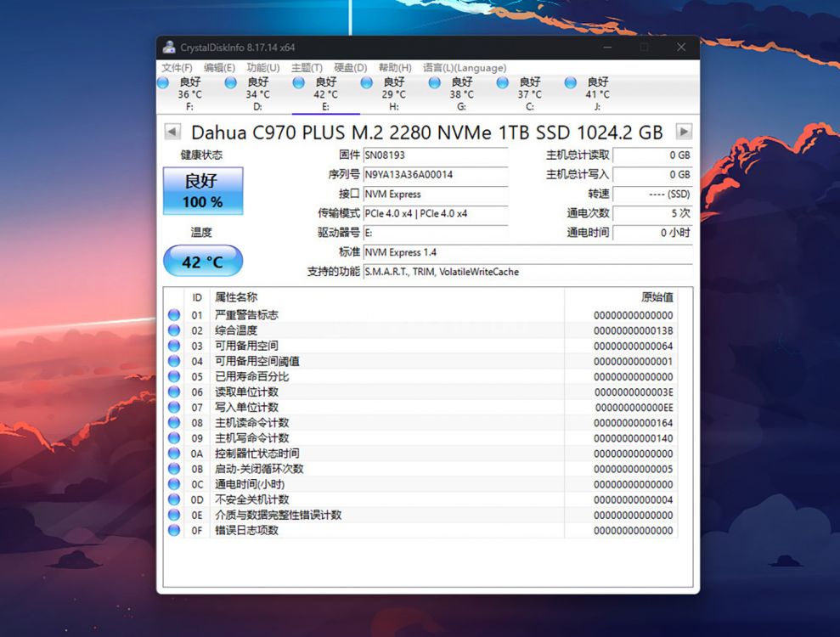Click the firmware field showing SN08193
The height and width of the screenshot is (637, 840).
point(436,155)
